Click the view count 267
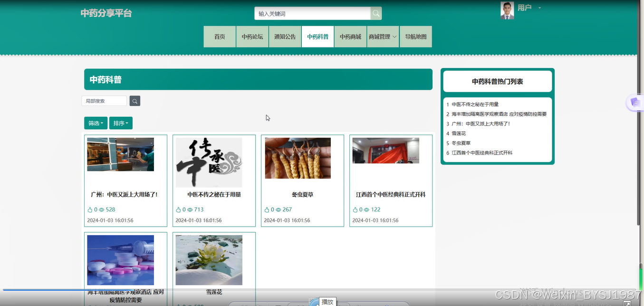Screen dimensions: 644x306 [x=287, y=210]
